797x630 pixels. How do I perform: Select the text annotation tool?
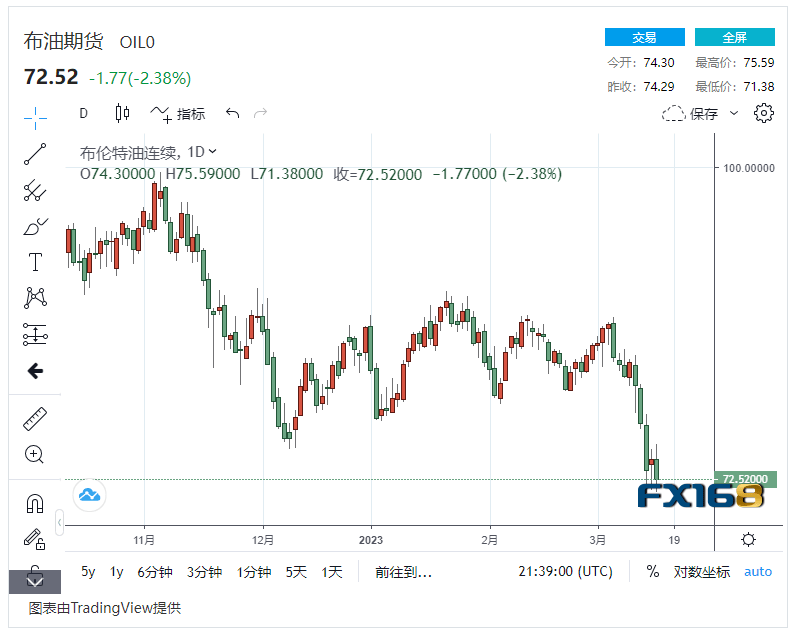35,262
